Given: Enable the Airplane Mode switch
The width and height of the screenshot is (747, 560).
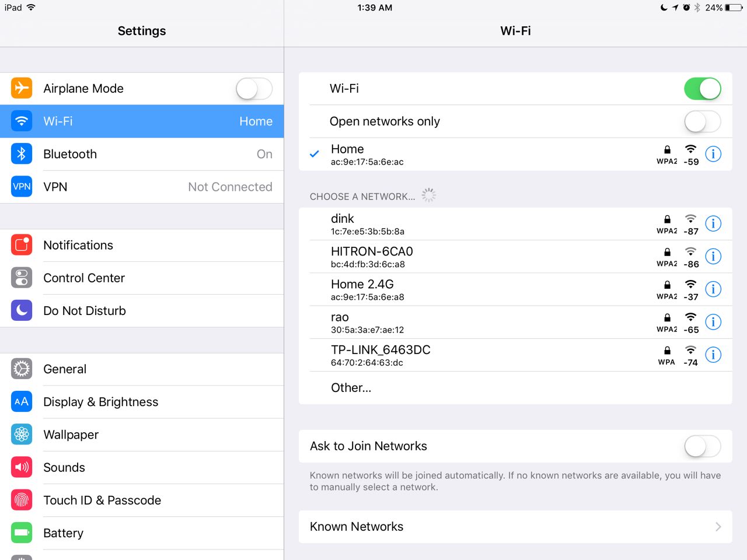Looking at the screenshot, I should (x=254, y=89).
